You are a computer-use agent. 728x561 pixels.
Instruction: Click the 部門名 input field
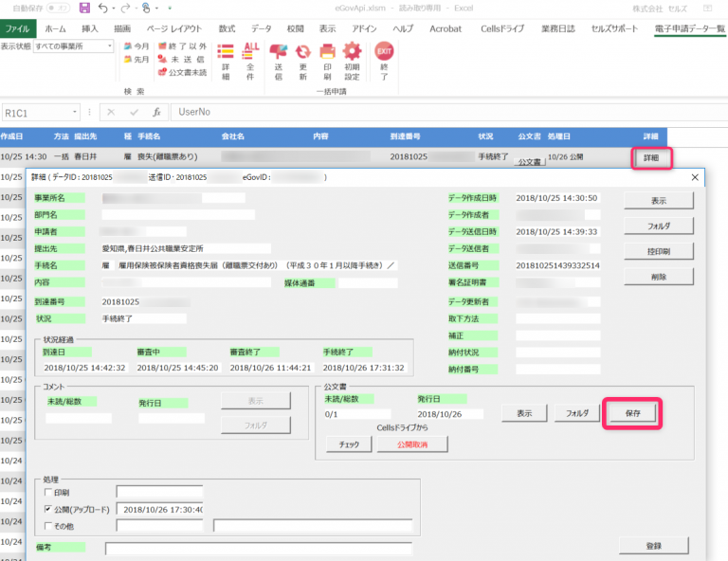pyautogui.click(x=178, y=214)
